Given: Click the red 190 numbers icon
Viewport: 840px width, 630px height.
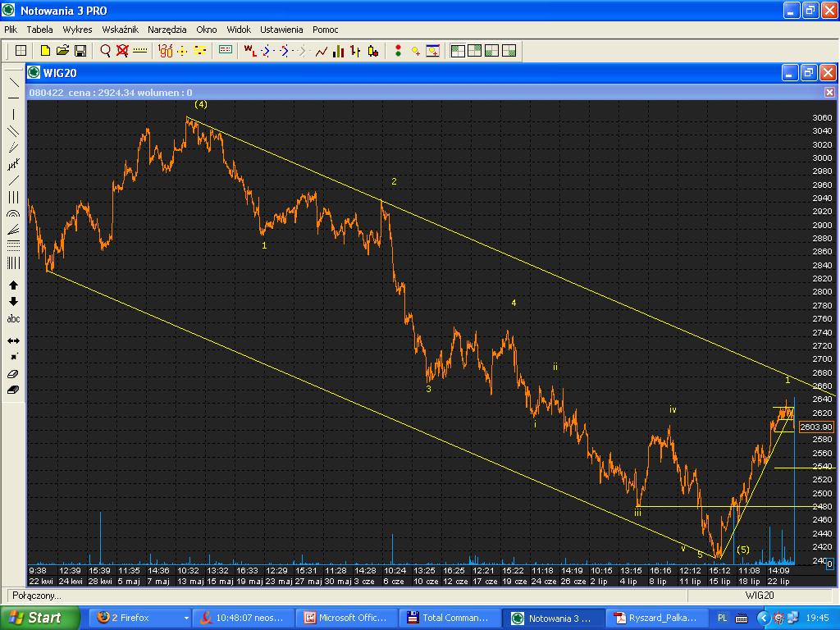Looking at the screenshot, I should (x=166, y=51).
